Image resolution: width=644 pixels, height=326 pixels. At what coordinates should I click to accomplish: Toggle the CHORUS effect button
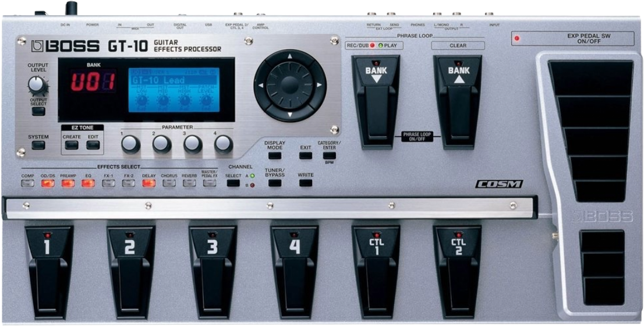[x=169, y=183]
